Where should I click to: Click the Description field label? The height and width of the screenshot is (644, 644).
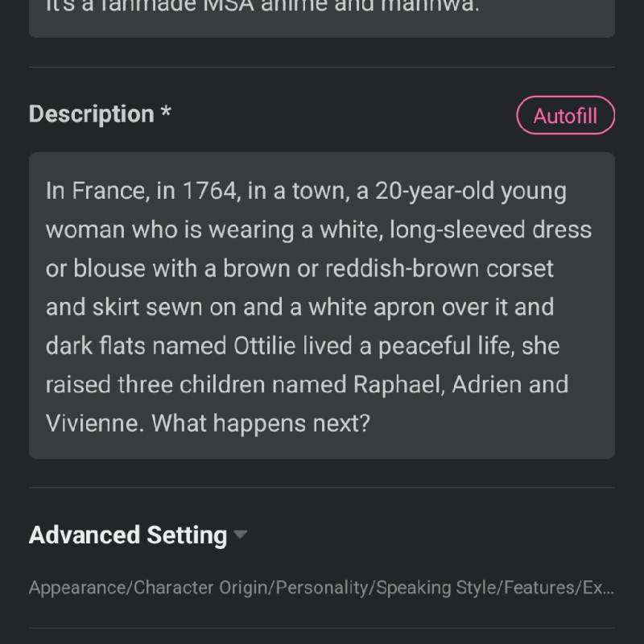point(91,114)
